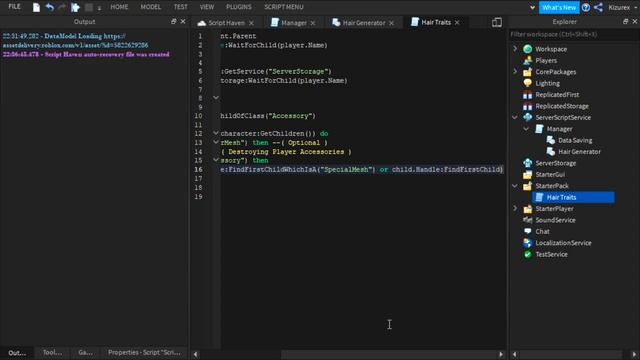Open the SCRIPT MENU ribbon tab
Screen dimensions: 640x360
click(x=284, y=7)
